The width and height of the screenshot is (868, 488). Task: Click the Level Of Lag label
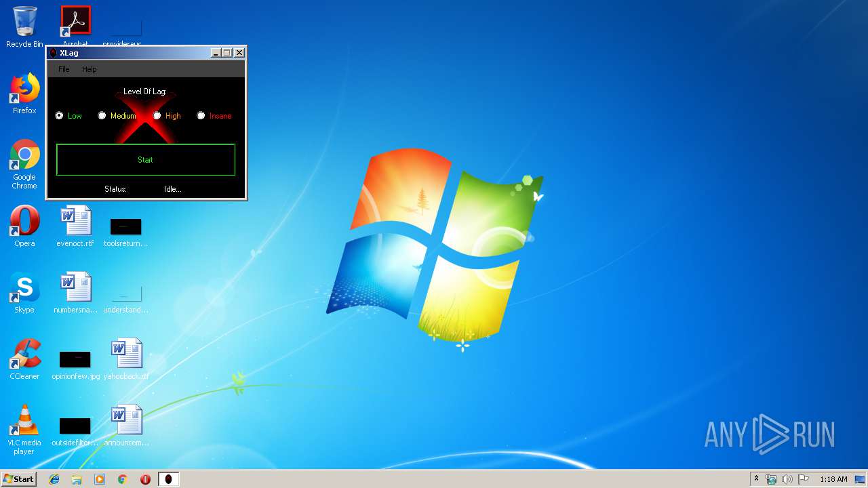point(144,91)
